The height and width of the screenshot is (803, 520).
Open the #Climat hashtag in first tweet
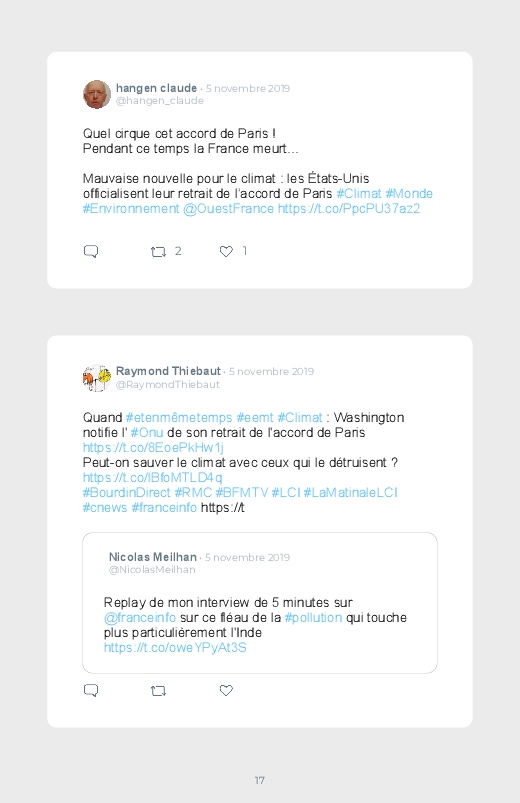359,194
